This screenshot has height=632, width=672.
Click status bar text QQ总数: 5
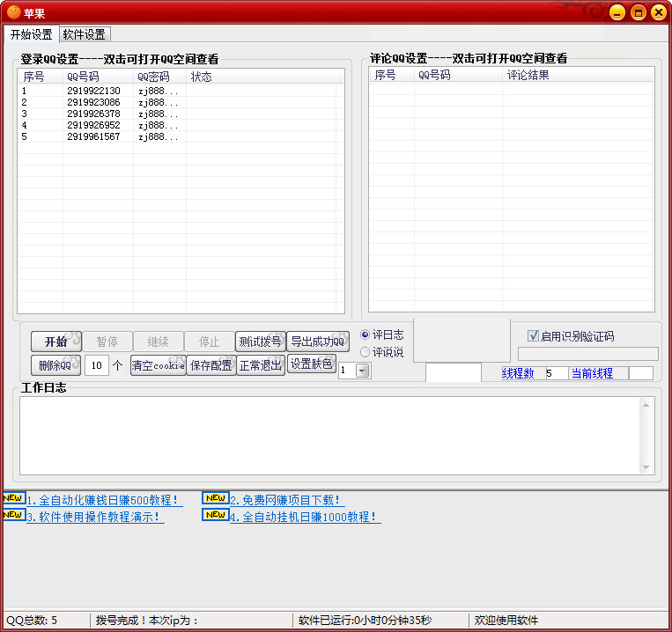pos(32,620)
